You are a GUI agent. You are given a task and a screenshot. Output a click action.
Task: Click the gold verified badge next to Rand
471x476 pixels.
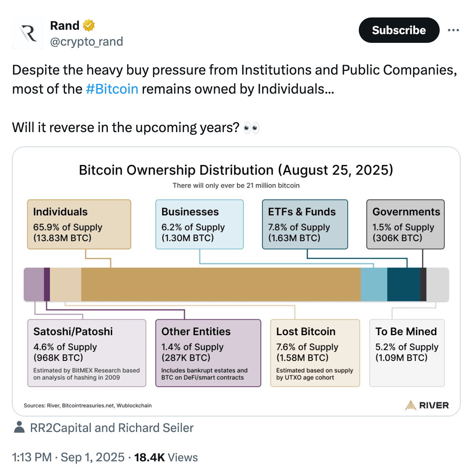pyautogui.click(x=89, y=26)
